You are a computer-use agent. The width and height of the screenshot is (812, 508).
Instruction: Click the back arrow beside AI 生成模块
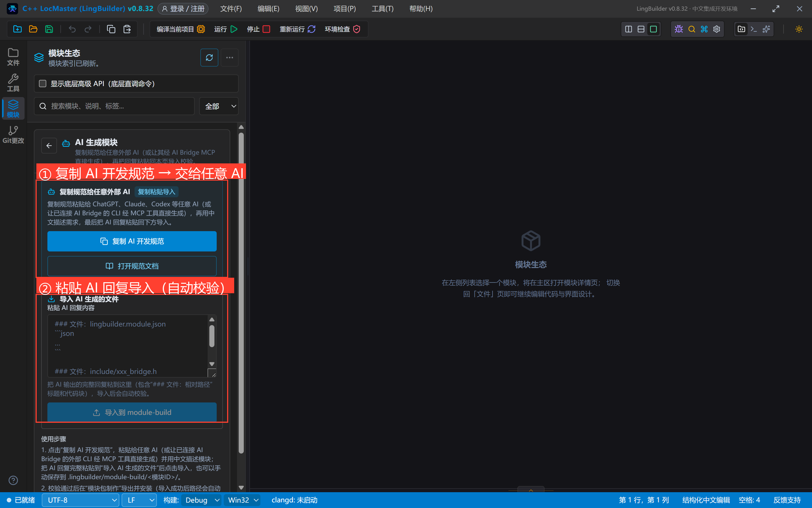coord(49,145)
